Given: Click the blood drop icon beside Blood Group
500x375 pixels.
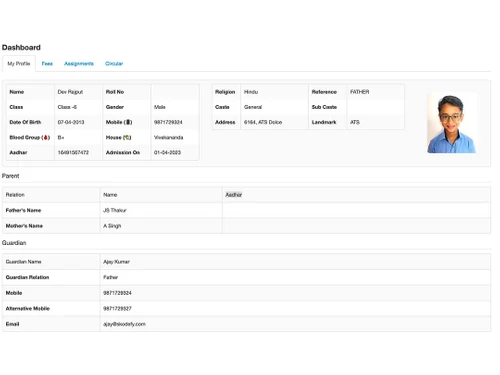Looking at the screenshot, I should pos(46,137).
